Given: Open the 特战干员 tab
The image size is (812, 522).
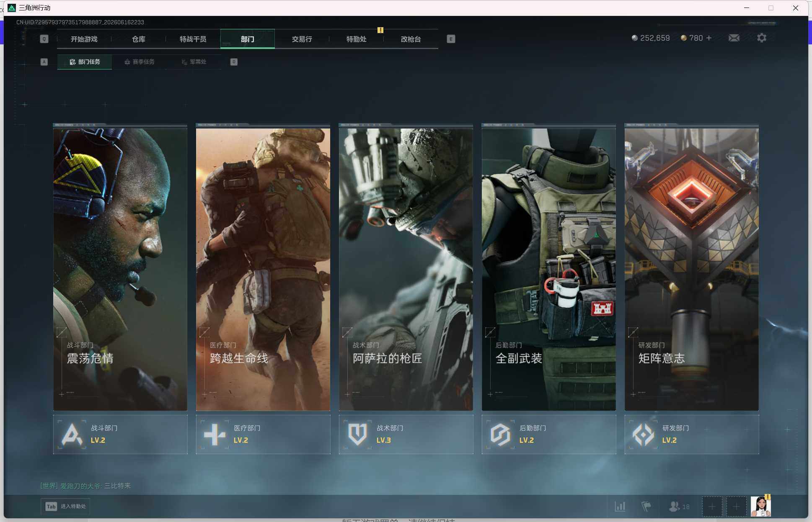Looking at the screenshot, I should pos(193,39).
